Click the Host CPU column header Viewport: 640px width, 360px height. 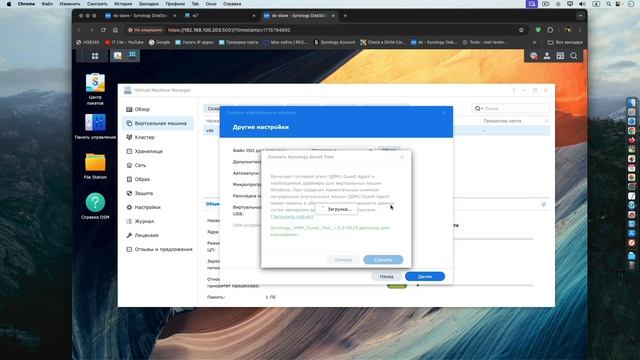pyautogui.click(x=502, y=121)
